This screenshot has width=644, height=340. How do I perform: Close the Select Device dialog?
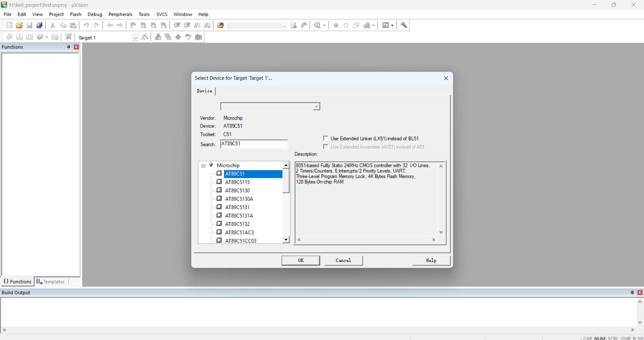pos(446,78)
